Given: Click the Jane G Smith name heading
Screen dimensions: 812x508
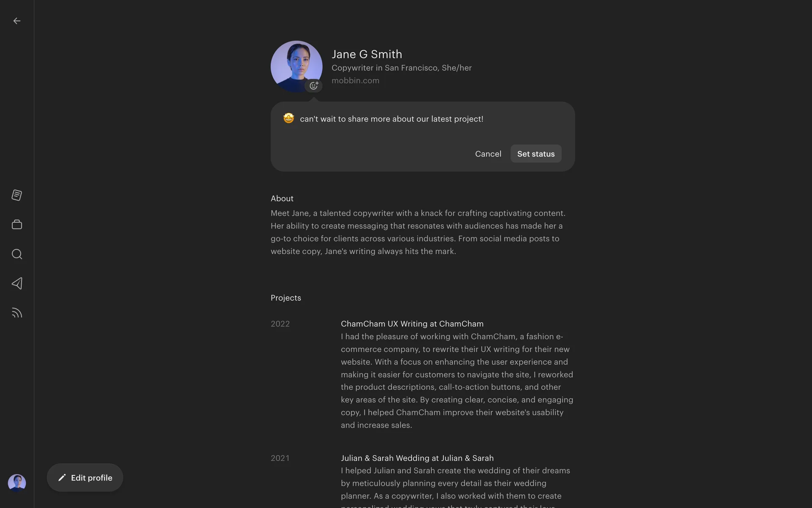Looking at the screenshot, I should tap(367, 54).
